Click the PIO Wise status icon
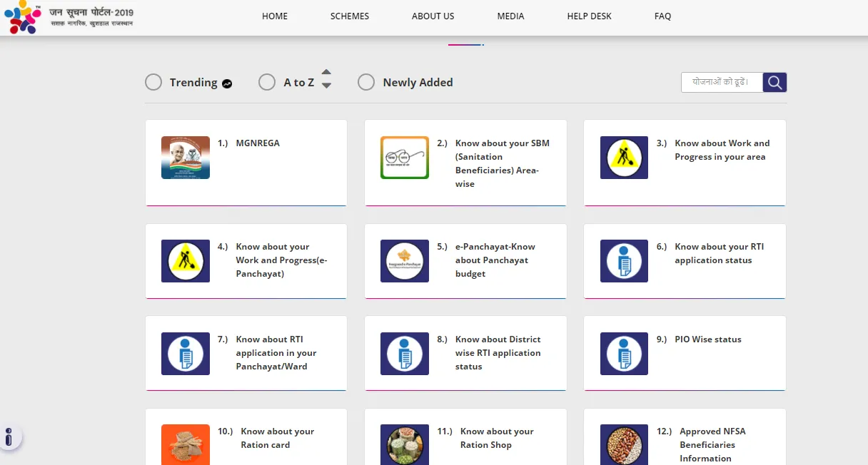This screenshot has height=465, width=868. click(624, 354)
